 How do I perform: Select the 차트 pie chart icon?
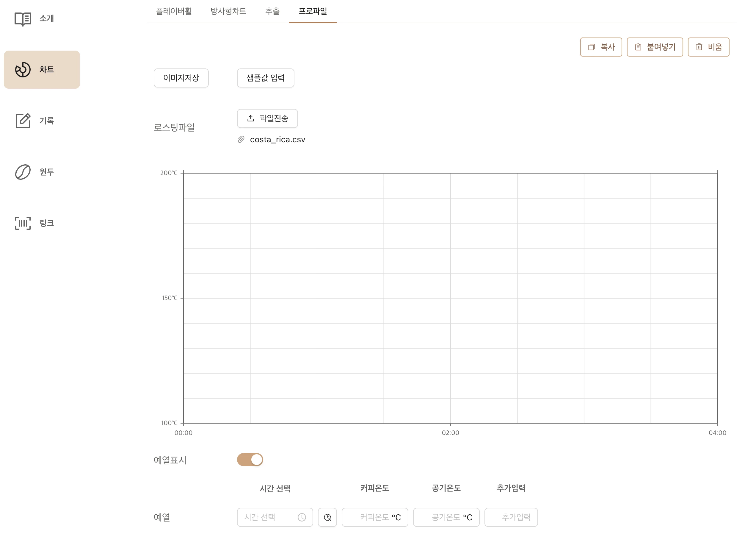[x=23, y=70]
